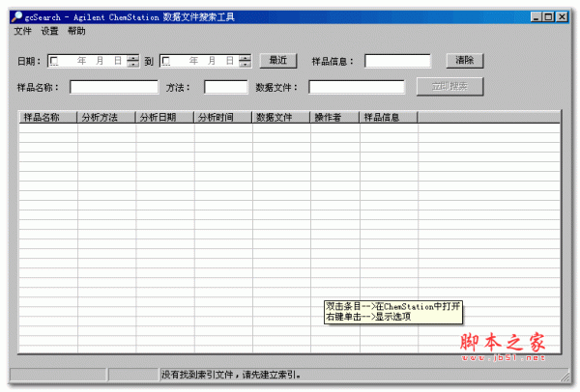
Task: Open the 设置 menu
Action: click(49, 31)
